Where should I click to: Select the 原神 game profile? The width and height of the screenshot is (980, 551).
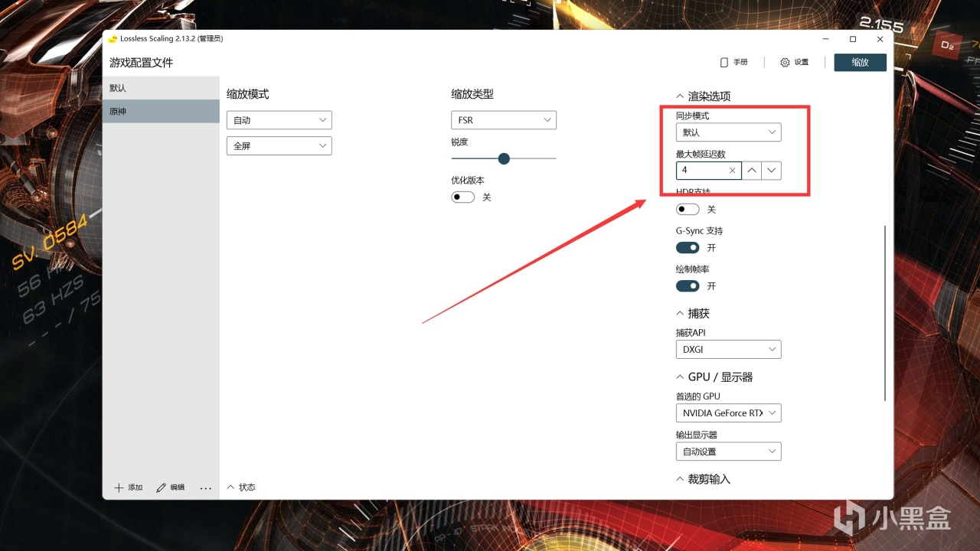coord(161,112)
